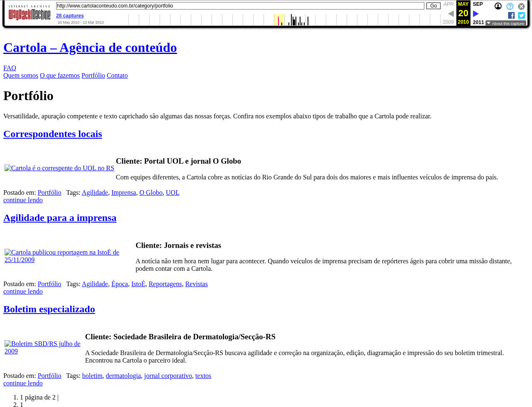Screen dimensions: 532x407
Task: Click the Boletim SBD/RS thumbnail
Action: (42, 348)
